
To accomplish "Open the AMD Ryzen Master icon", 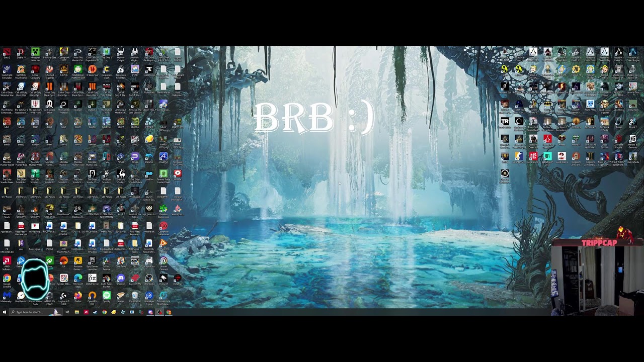I will pos(106,280).
